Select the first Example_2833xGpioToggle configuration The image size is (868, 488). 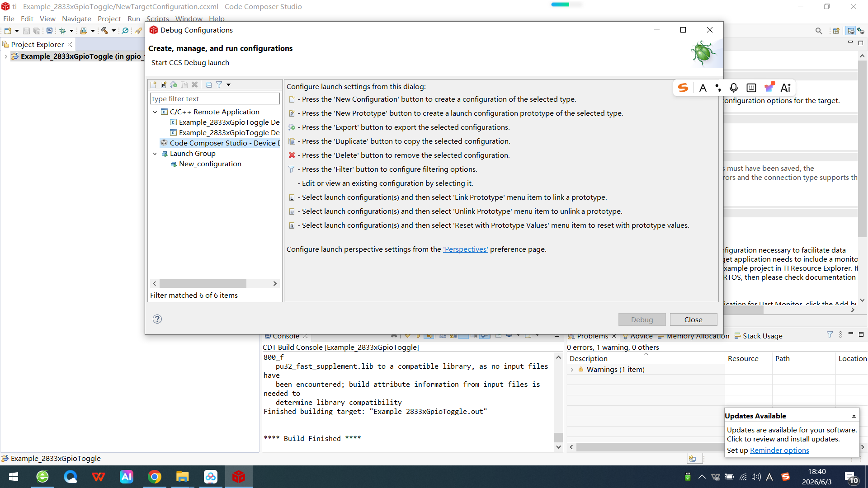tap(225, 122)
